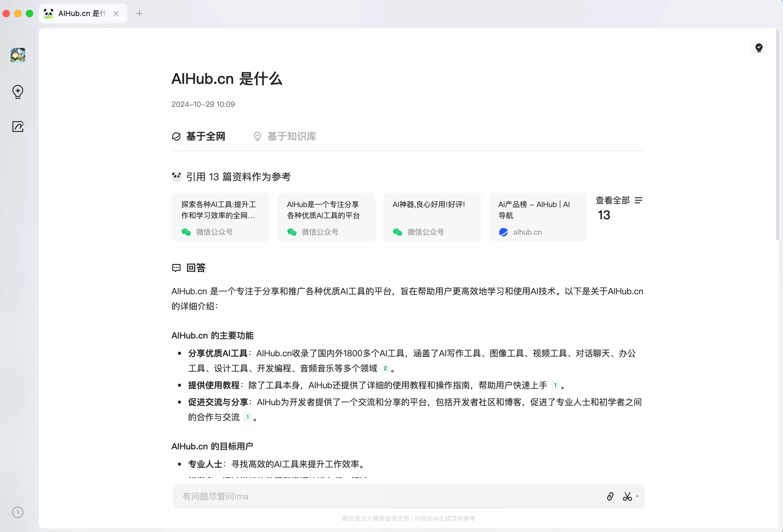Viewport: 783px width, 532px height.
Task: Click the 回答 chat bubble icon
Action: (x=176, y=268)
